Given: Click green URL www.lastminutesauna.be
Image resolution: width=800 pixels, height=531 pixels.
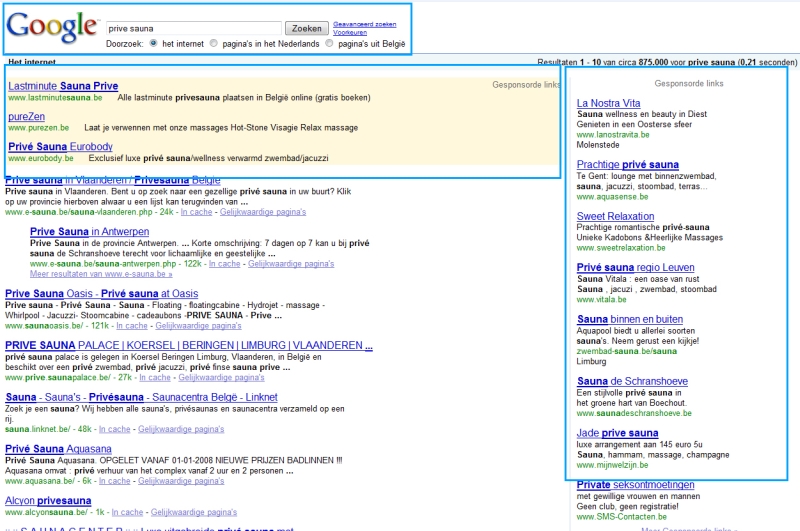Looking at the screenshot, I should click(x=55, y=97).
